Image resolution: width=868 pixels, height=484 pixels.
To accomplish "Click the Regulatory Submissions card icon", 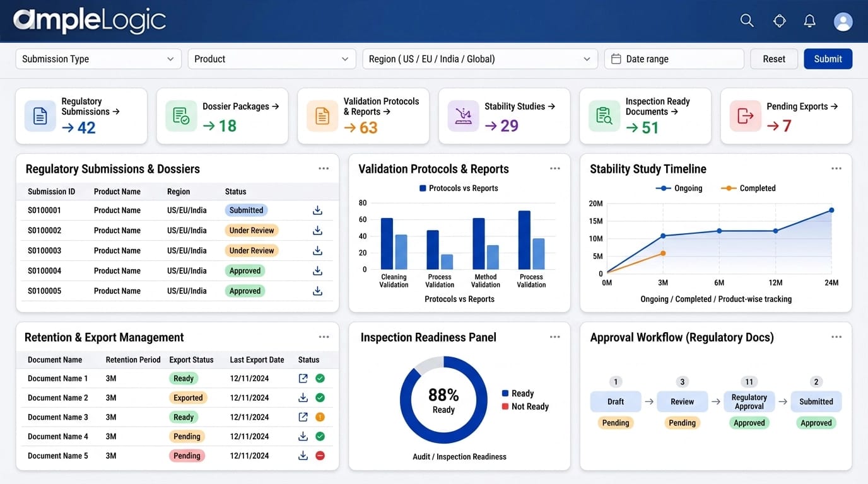I will pyautogui.click(x=40, y=116).
